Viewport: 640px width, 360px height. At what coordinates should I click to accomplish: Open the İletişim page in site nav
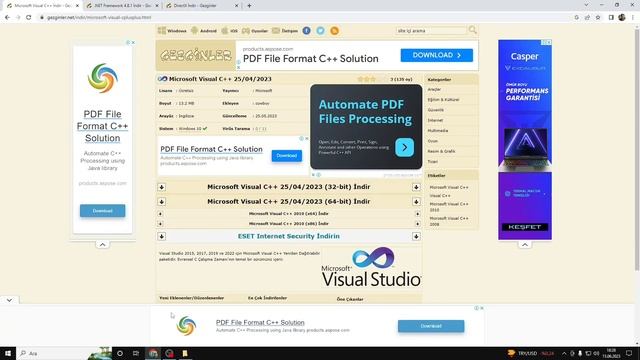285,31
